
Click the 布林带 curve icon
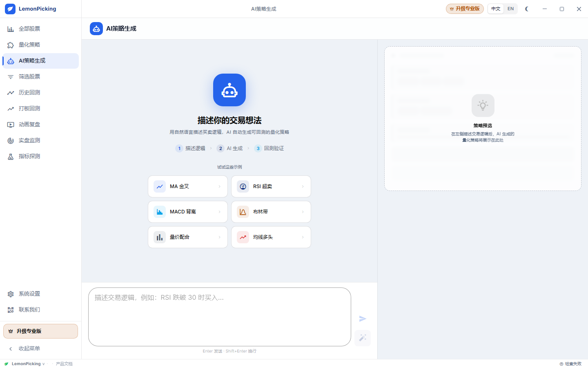[x=243, y=212]
